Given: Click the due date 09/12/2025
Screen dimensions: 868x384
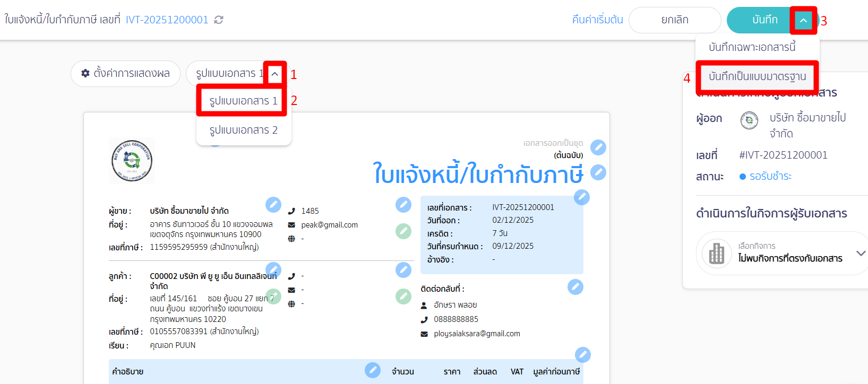Looking at the screenshot, I should (513, 246).
